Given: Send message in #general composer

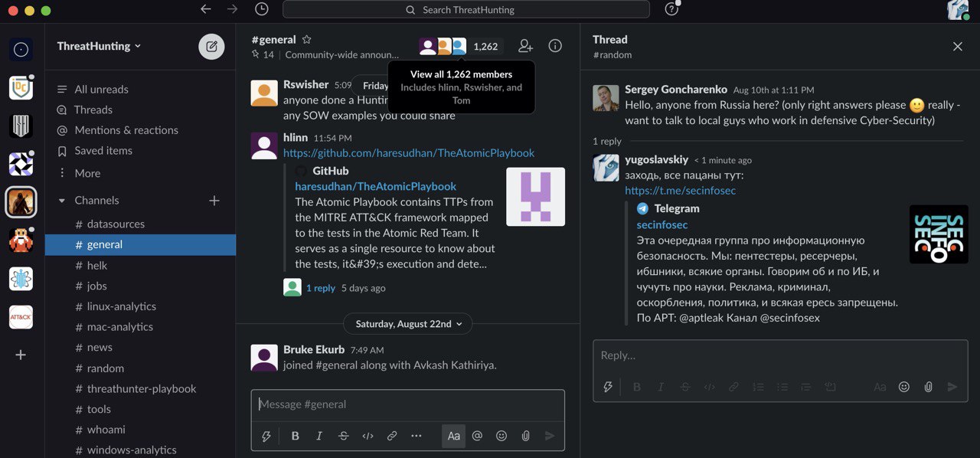Looking at the screenshot, I should coord(550,436).
